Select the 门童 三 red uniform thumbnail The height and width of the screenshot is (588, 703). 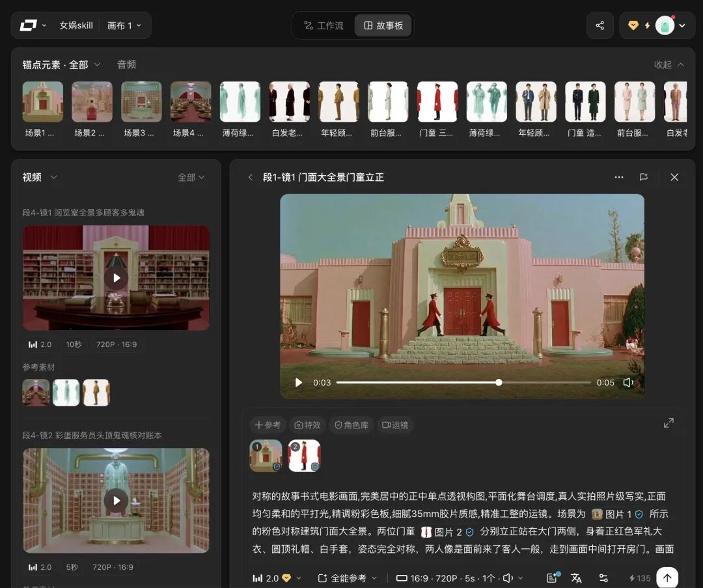click(437, 102)
